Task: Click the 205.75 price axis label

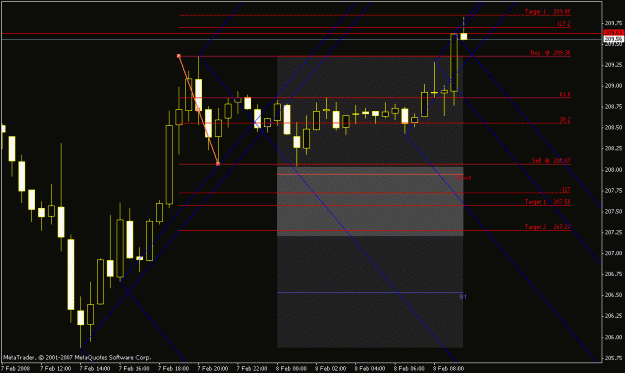Action: [614, 358]
